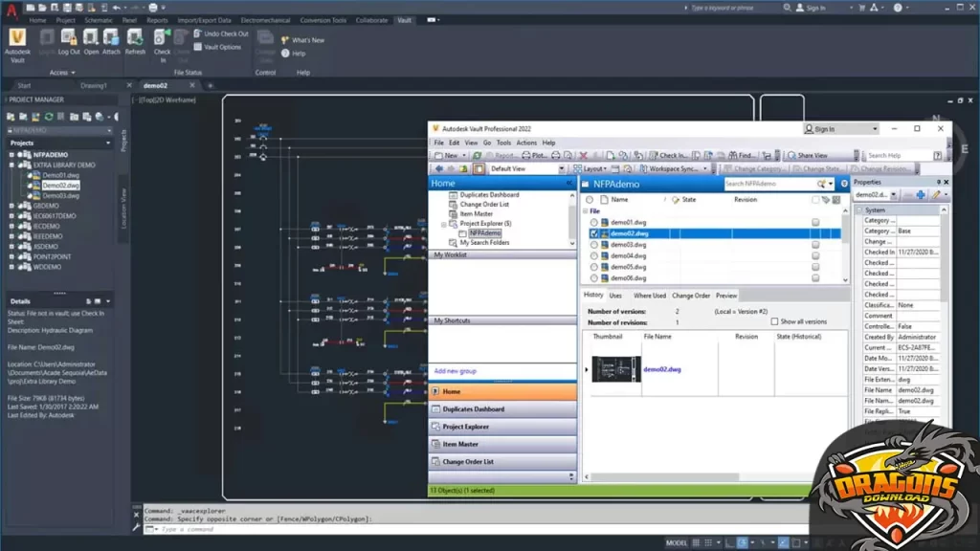This screenshot has width=980, height=551.
Task: Click Project Manager refresh icon
Action: (x=49, y=116)
